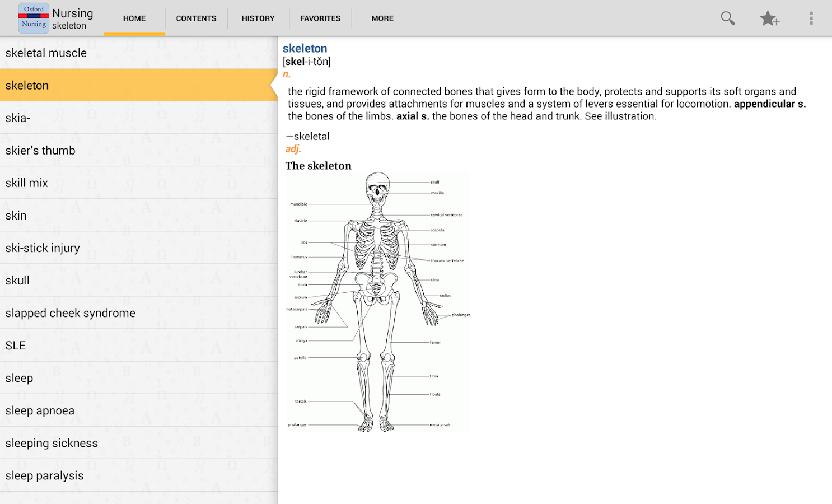
Task: Tap the skeleton anatomy illustration
Action: pyautogui.click(x=377, y=301)
